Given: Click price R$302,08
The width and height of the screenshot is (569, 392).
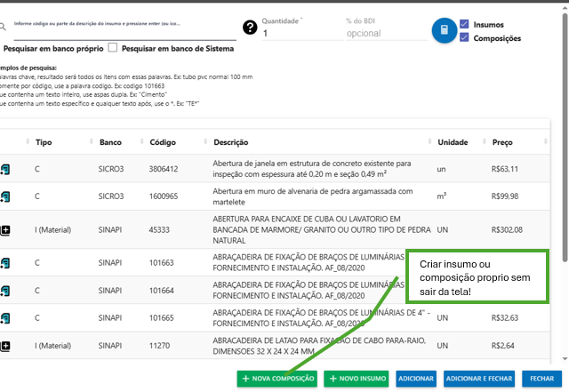Looking at the screenshot, I should (507, 229).
